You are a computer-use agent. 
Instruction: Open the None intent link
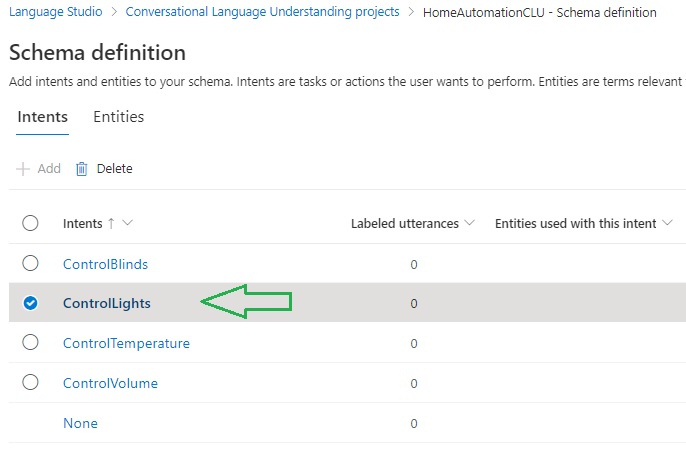(x=80, y=423)
